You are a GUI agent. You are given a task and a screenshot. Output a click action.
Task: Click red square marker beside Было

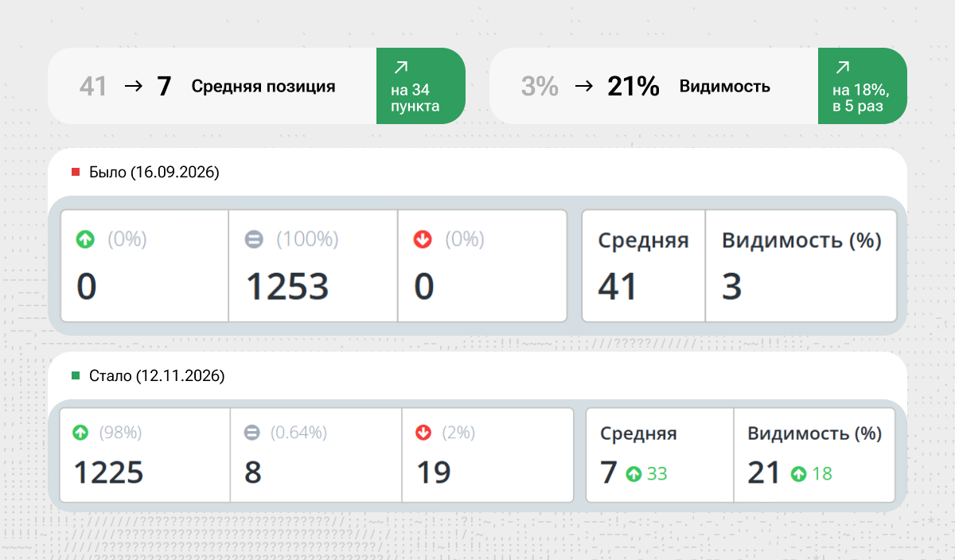click(x=76, y=172)
